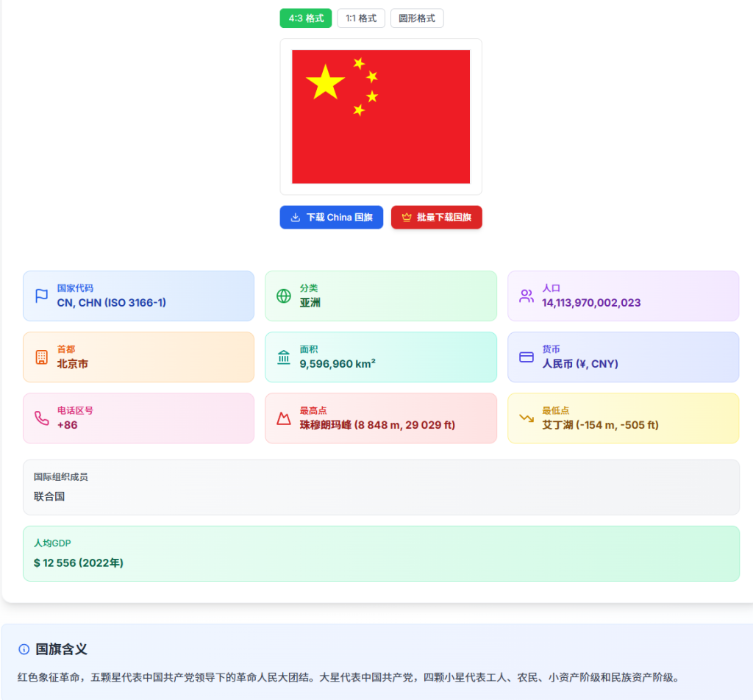Click the building icon beside 首都
753x700 pixels.
(42, 357)
